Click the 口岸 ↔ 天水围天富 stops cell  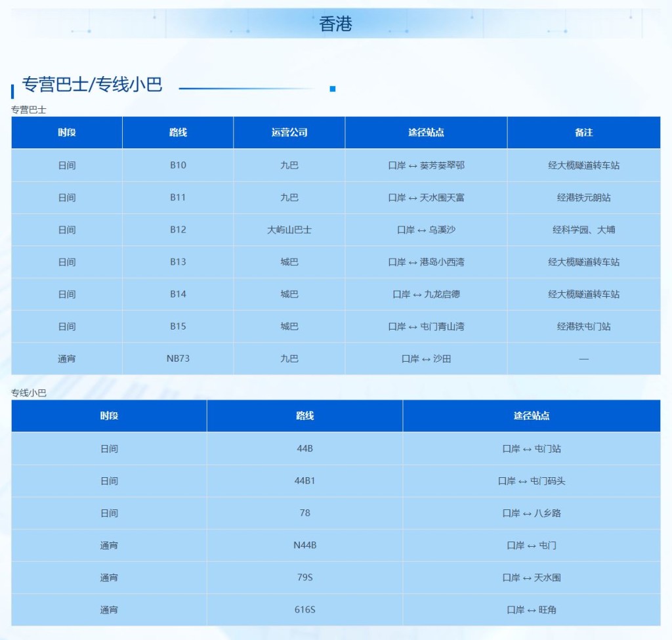click(x=426, y=197)
